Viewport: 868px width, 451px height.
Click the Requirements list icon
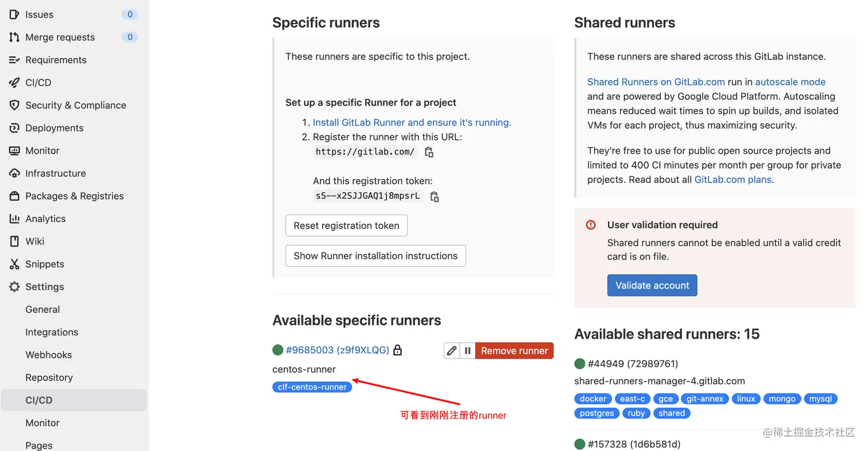[x=14, y=60]
